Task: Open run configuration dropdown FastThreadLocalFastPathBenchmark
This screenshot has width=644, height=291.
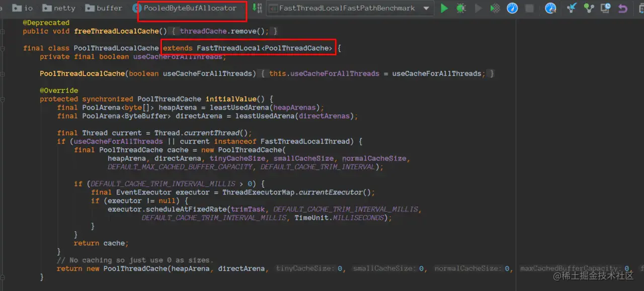Action: 350,8
